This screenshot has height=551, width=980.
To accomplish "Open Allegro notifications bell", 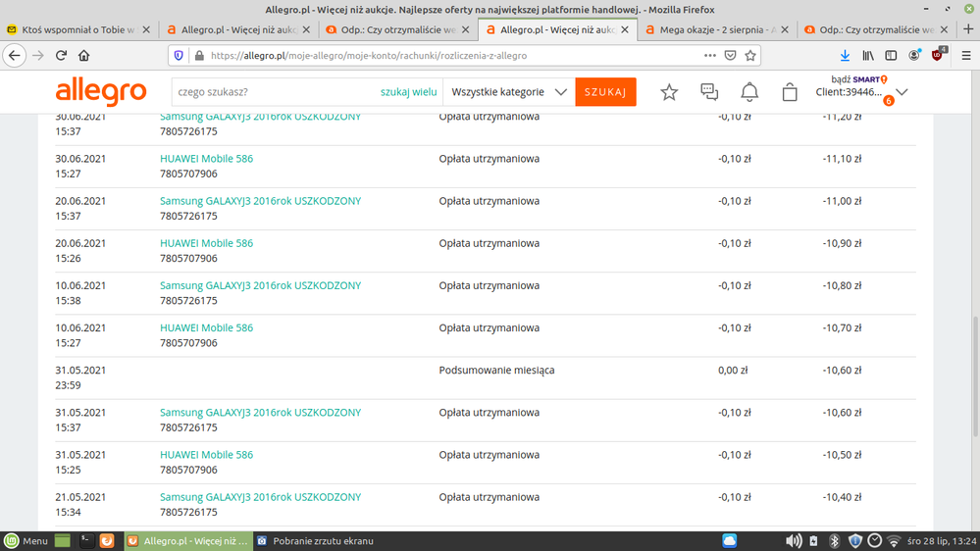I will (x=749, y=92).
